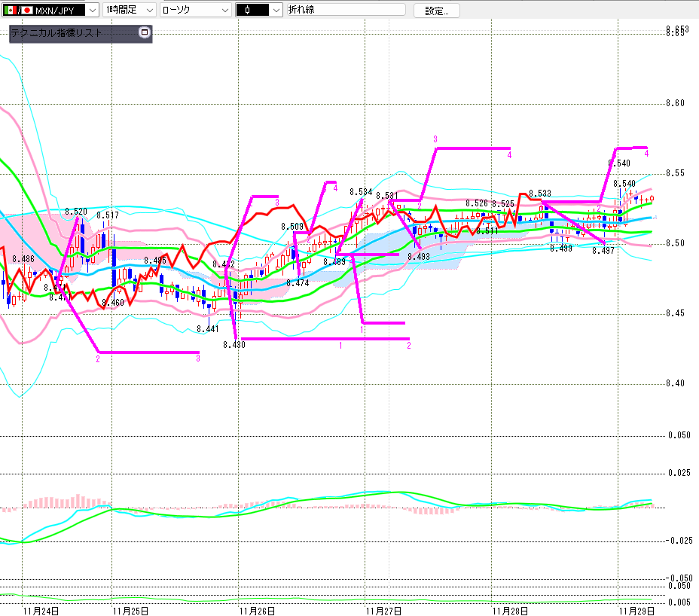Select the 11月29日 date marker
Image resolution: width=699 pixels, height=616 pixels.
click(x=636, y=609)
